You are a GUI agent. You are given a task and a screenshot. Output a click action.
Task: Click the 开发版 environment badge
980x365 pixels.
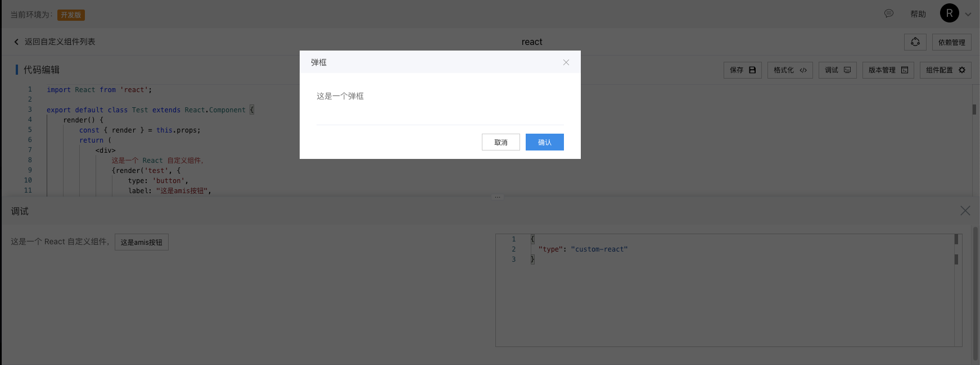pos(71,15)
